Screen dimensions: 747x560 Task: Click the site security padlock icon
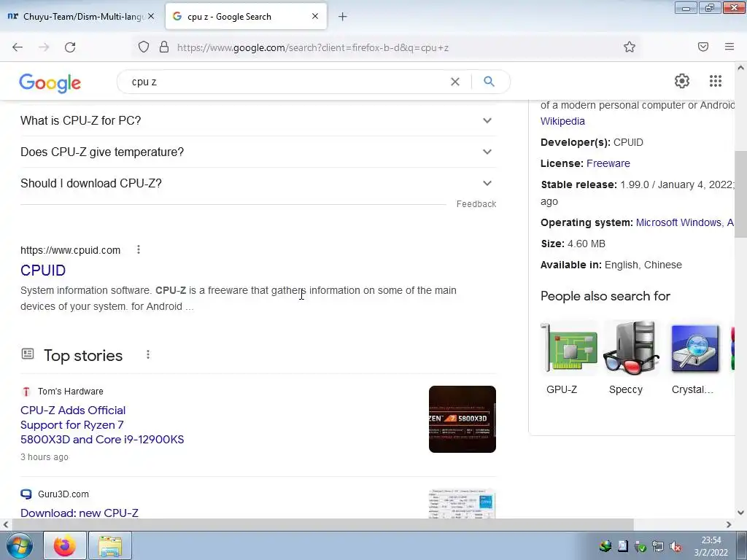coord(164,47)
